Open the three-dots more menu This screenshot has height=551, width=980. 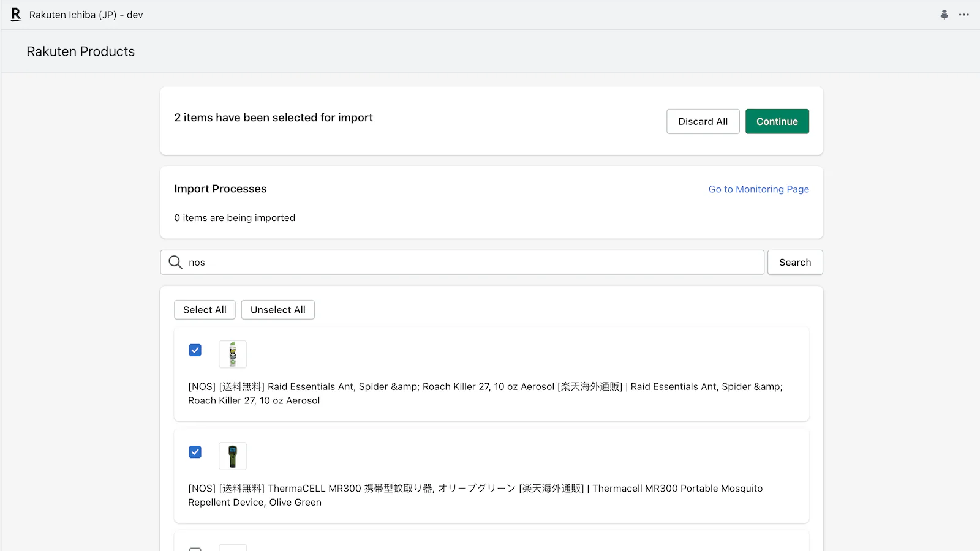[964, 15]
